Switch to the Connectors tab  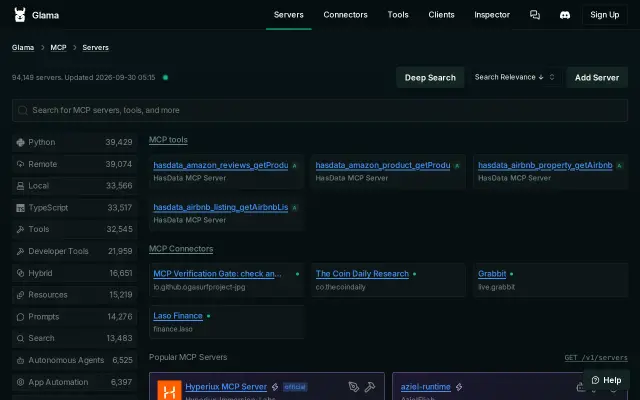pos(345,15)
